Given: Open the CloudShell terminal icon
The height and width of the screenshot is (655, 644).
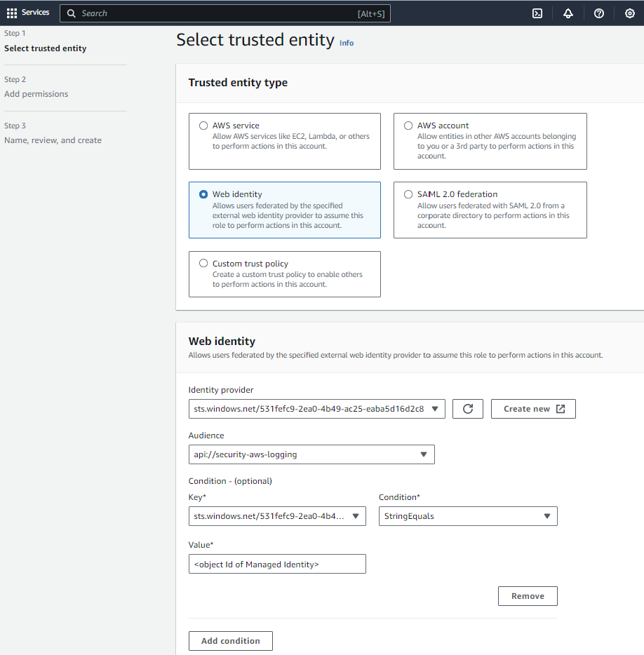Looking at the screenshot, I should coord(537,13).
